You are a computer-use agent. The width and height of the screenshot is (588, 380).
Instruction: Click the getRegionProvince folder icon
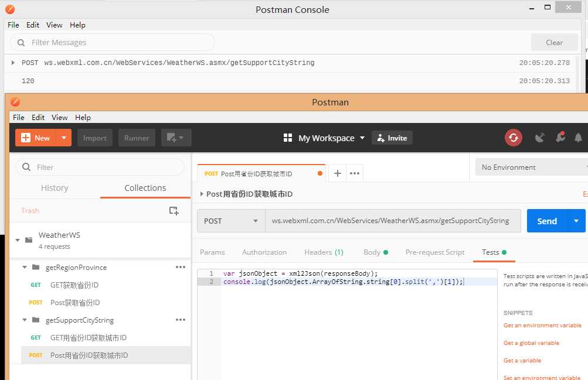(x=36, y=267)
